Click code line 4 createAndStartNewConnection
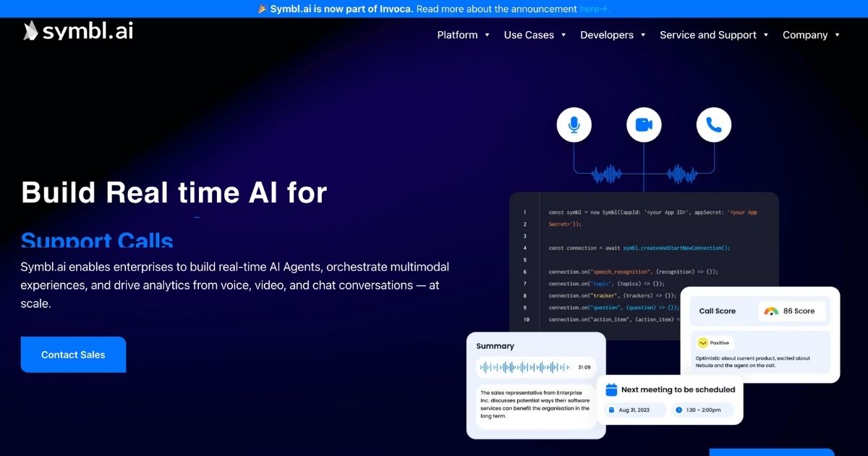Screen dimensions: 868x456 tap(639, 248)
